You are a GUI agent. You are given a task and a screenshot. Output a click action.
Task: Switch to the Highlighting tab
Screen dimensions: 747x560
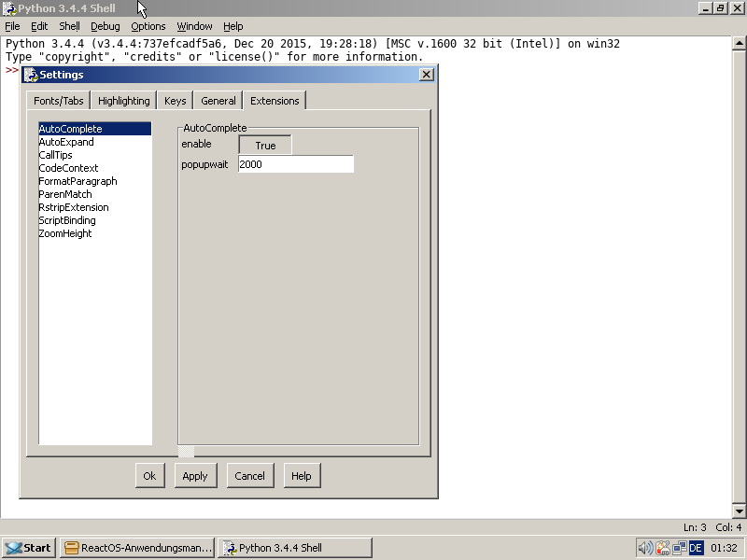pos(124,101)
